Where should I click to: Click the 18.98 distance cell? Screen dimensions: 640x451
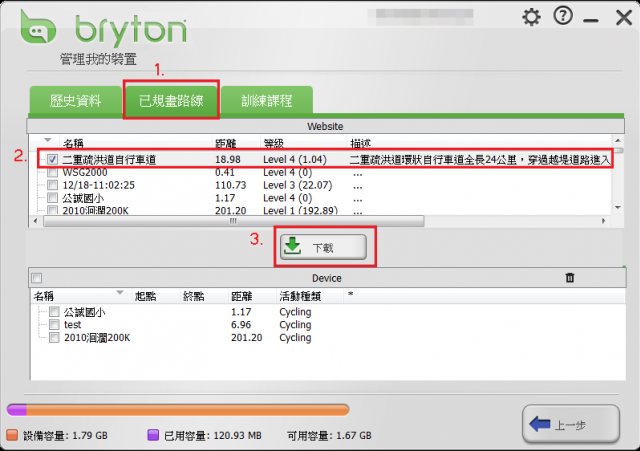[228, 160]
